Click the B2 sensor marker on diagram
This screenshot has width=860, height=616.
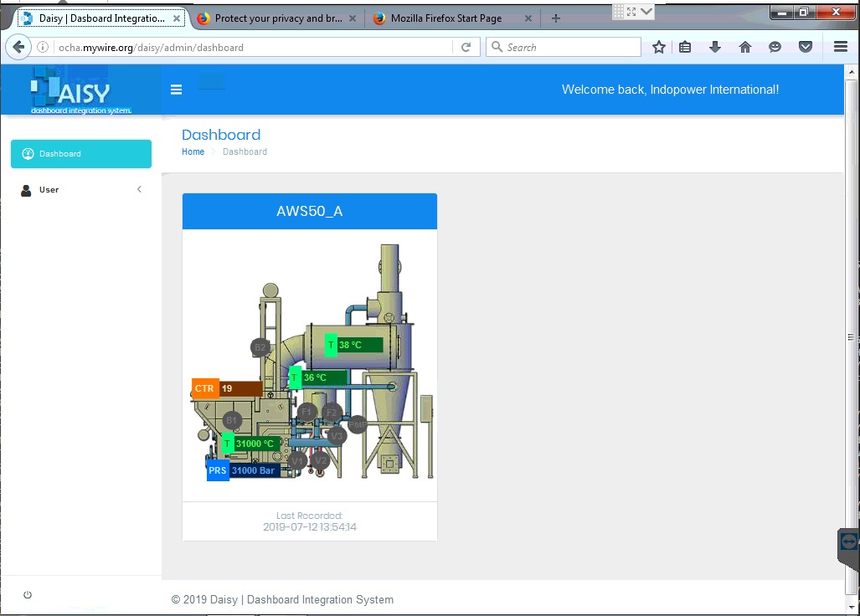coord(260,347)
